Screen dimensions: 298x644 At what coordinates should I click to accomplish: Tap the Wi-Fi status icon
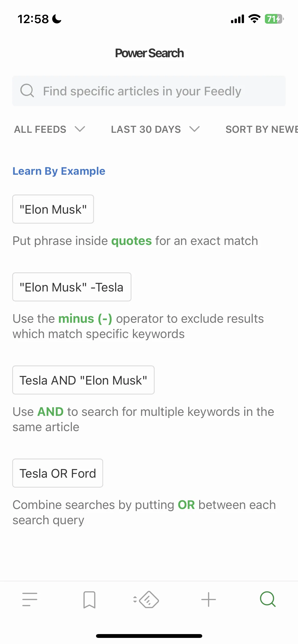254,19
